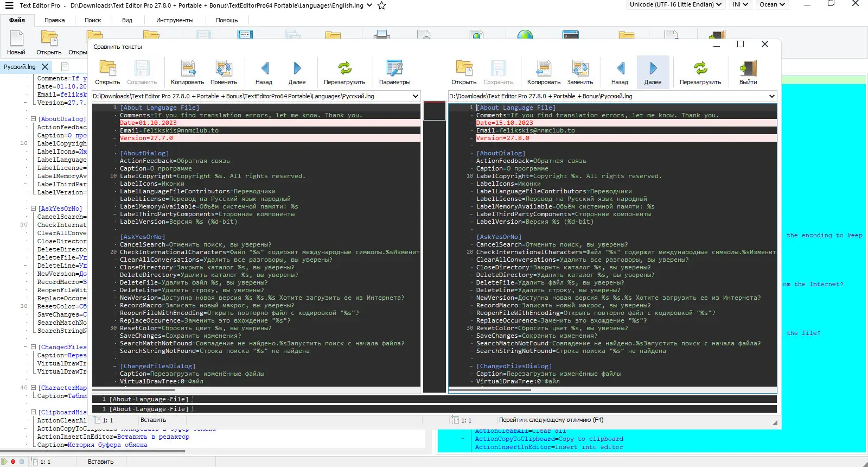This screenshot has height=467, width=868.
Task: Toggle the favorite star next to file path
Action: (381, 5)
